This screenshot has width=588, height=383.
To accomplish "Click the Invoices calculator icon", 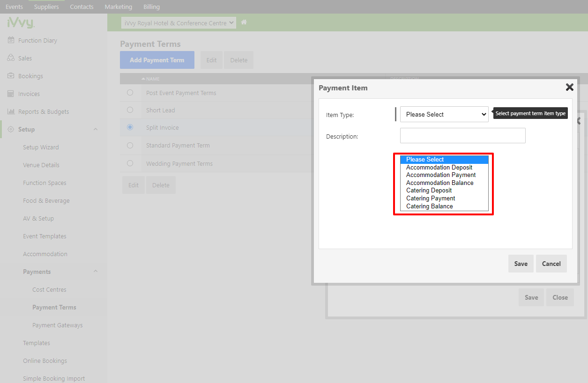I will click(11, 94).
